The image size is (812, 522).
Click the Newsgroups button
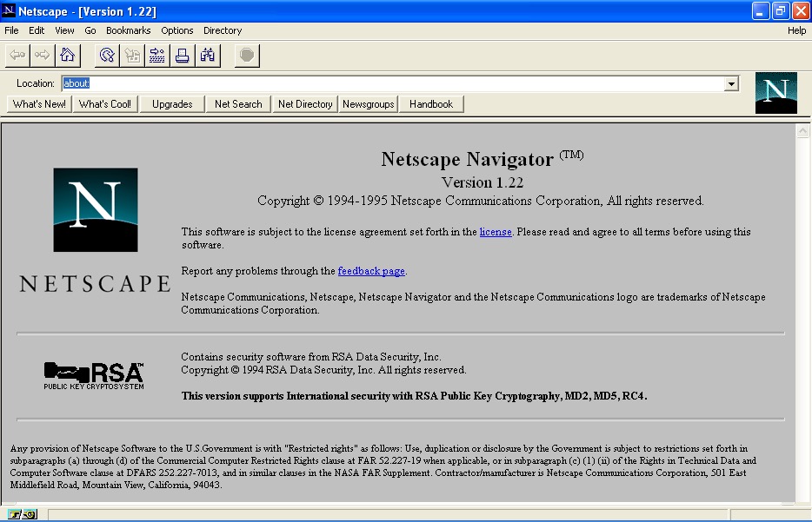369,104
